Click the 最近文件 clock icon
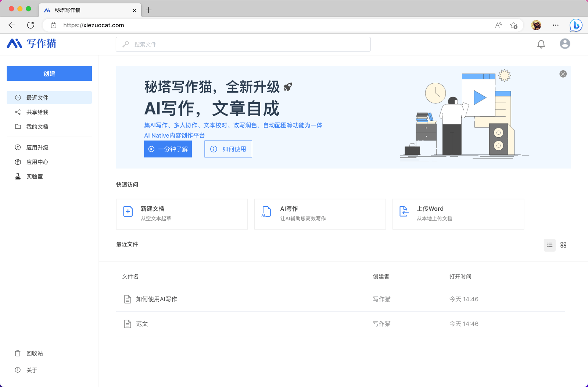Image resolution: width=588 pixels, height=387 pixels. tap(18, 97)
